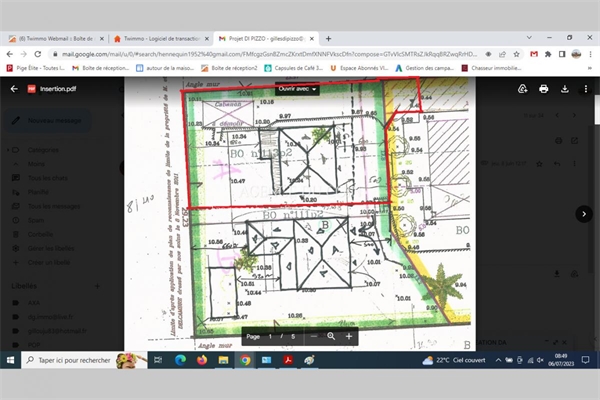Download the Insertion.pdf file
Image resolution: width=600 pixels, height=400 pixels.
click(564, 89)
